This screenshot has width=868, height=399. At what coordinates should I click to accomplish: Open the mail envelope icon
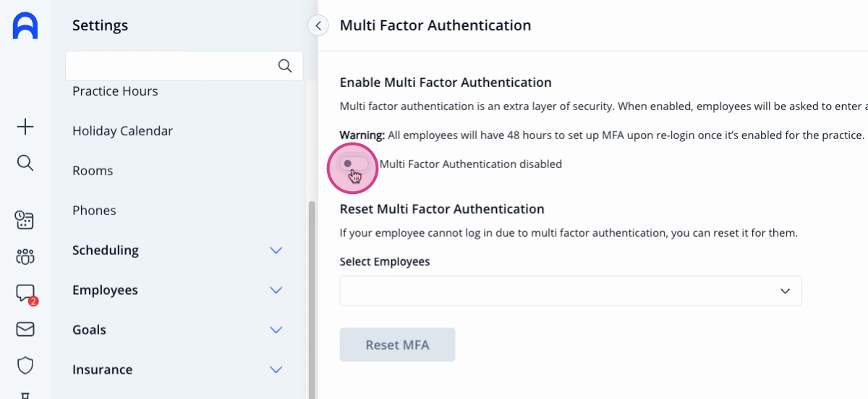(25, 329)
